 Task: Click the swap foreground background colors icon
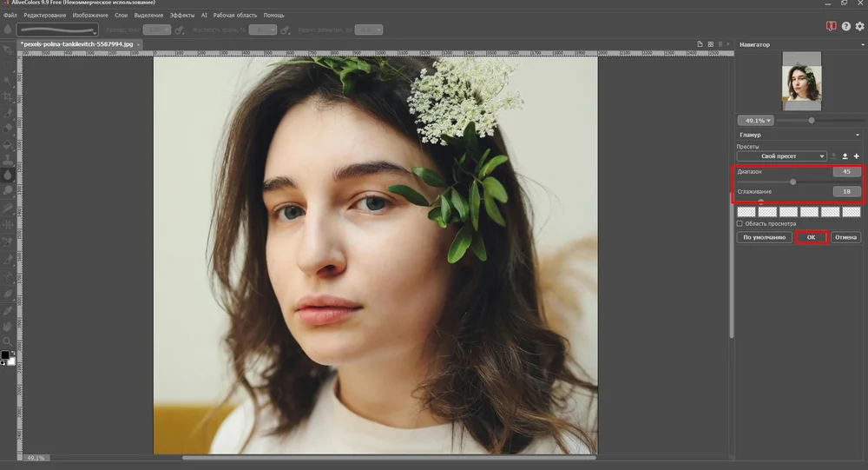click(x=13, y=353)
